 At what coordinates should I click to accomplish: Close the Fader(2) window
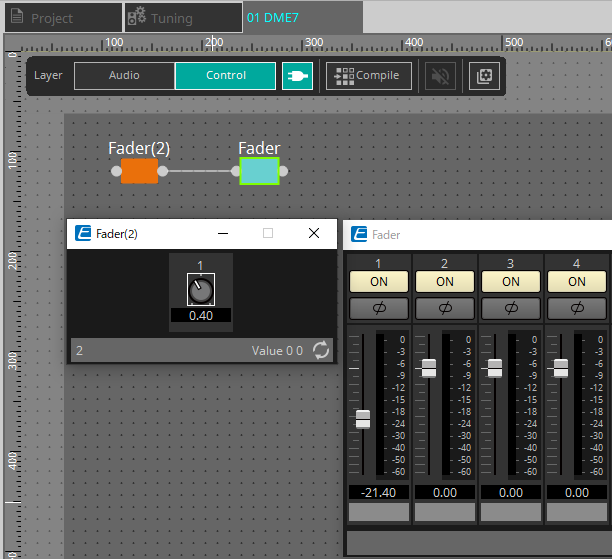point(314,233)
